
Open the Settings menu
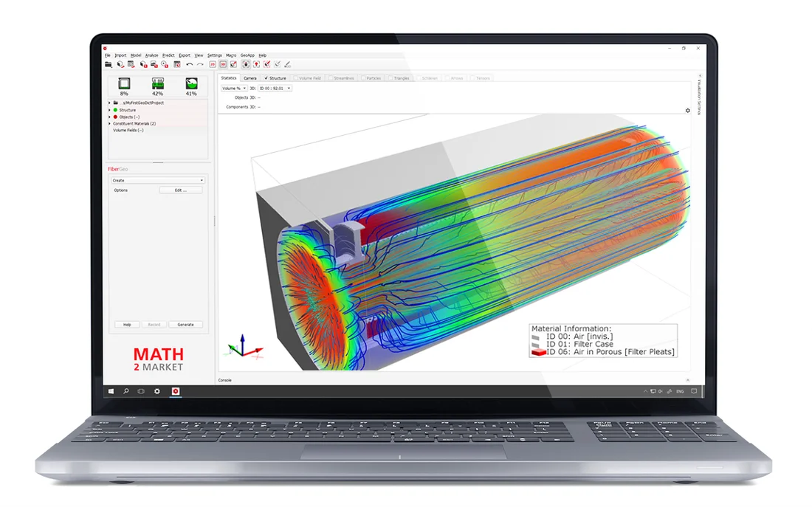point(214,55)
